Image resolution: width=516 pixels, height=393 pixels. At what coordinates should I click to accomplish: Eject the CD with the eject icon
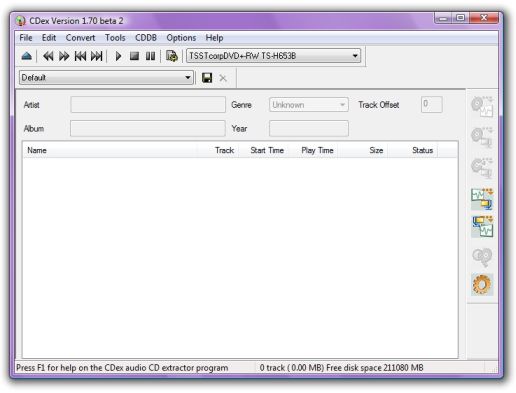coord(27,56)
